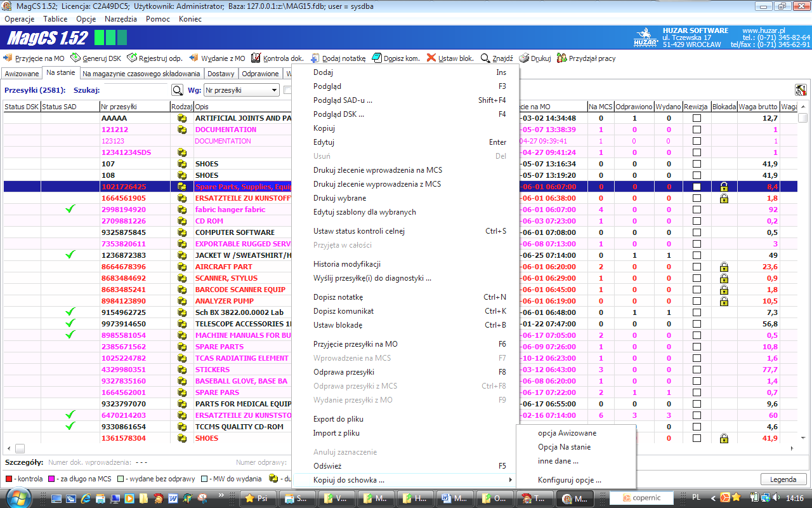Click the Rejestruj odp. toolbar icon
The height and width of the screenshot is (508, 812).
[132, 58]
